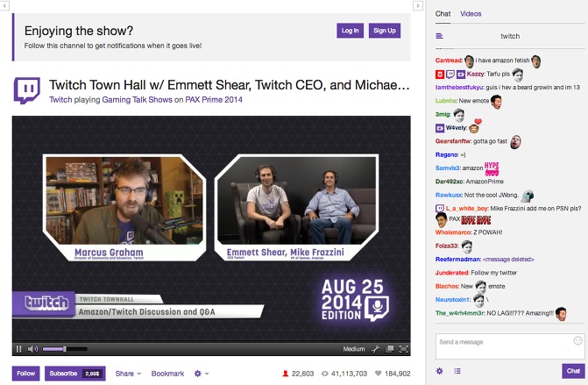Open video quality Medium selector

click(354, 349)
